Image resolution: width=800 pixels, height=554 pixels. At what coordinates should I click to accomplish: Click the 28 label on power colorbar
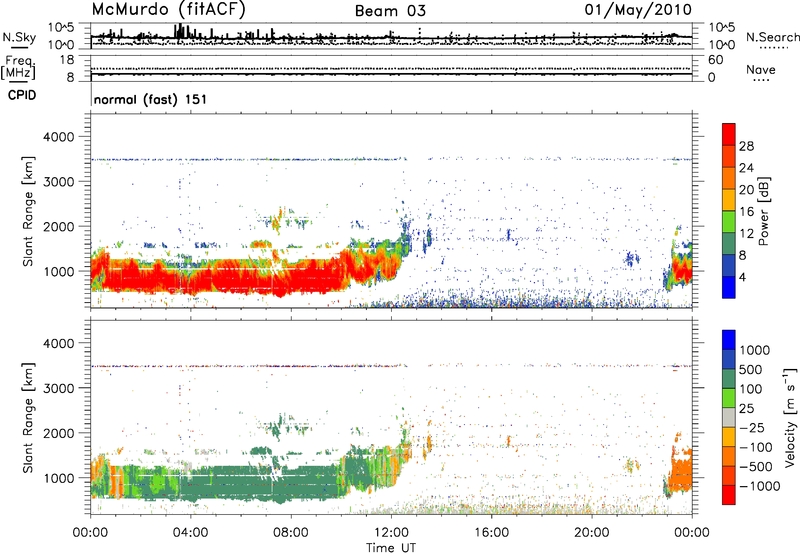746,146
